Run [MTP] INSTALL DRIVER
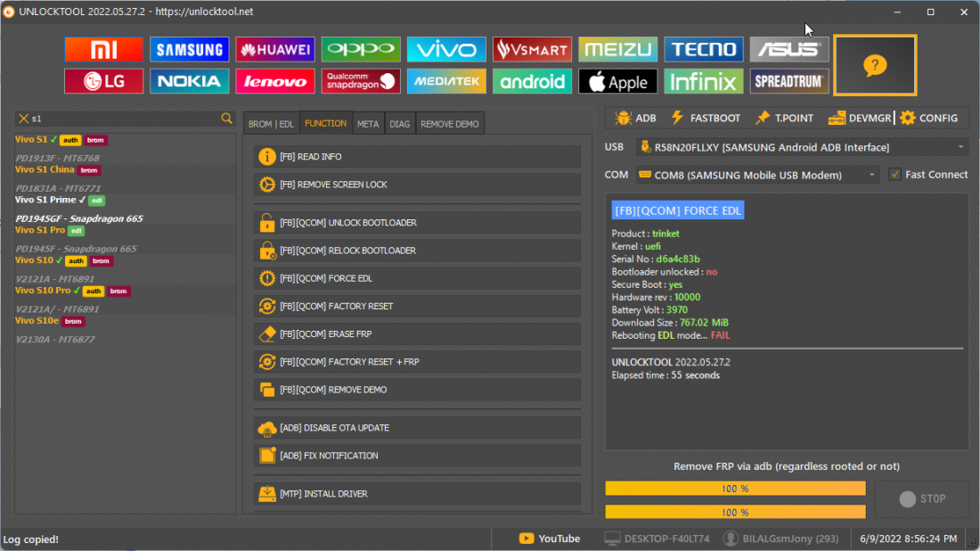Viewport: 980px width, 551px height. [x=417, y=493]
